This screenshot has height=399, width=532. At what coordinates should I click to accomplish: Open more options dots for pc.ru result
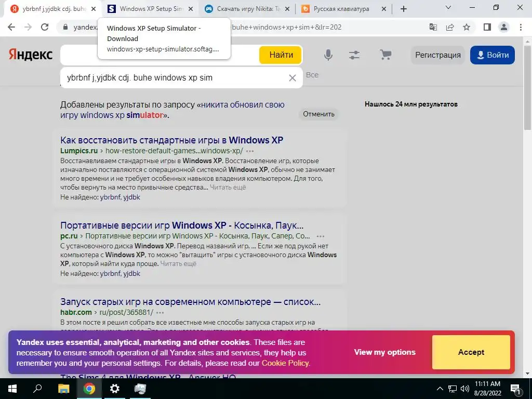320,236
